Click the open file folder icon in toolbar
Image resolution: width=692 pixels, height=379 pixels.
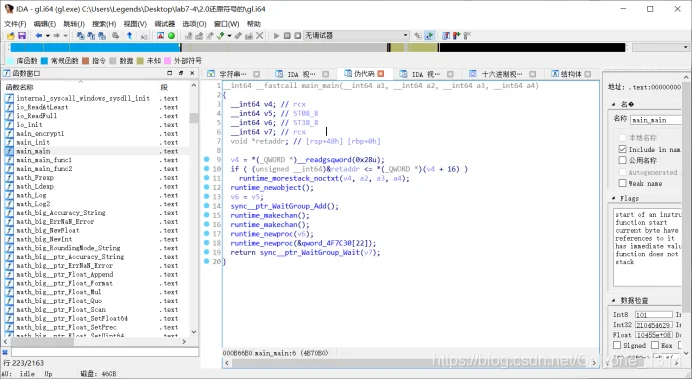(11, 36)
